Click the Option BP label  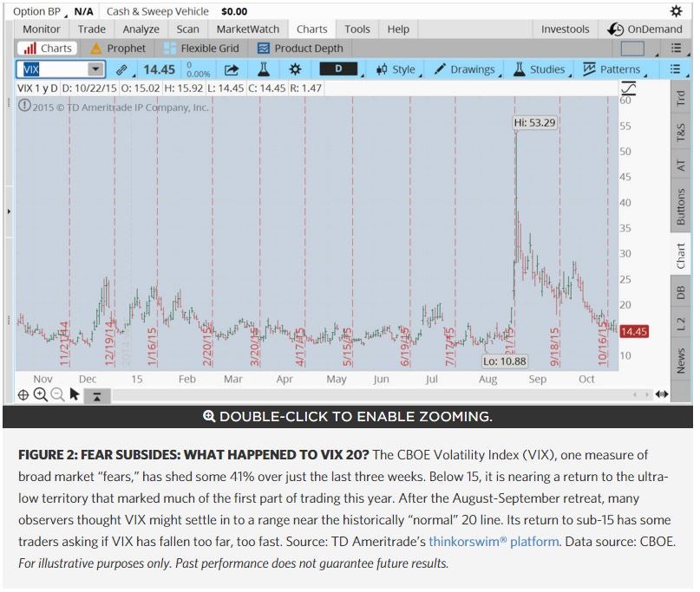tap(36, 11)
